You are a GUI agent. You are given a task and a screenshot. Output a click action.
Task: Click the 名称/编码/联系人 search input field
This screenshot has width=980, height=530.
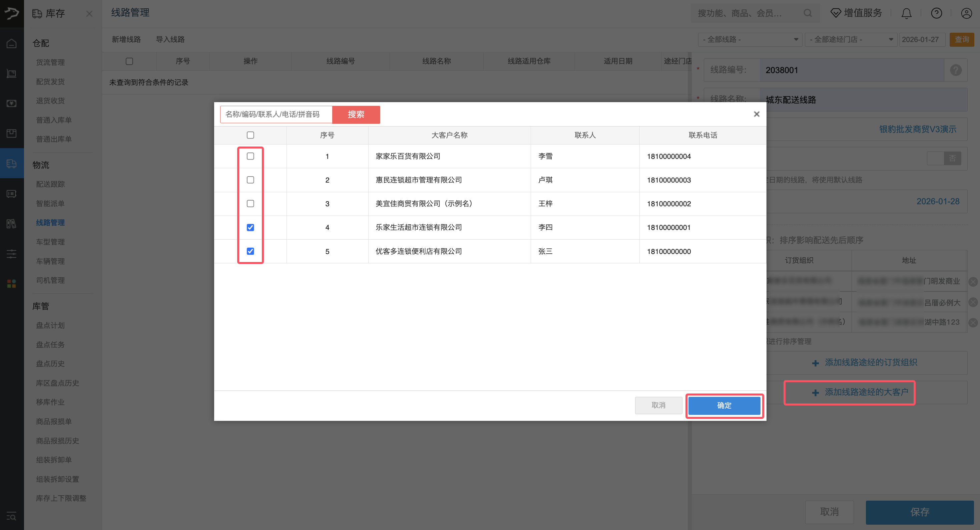[x=276, y=114]
